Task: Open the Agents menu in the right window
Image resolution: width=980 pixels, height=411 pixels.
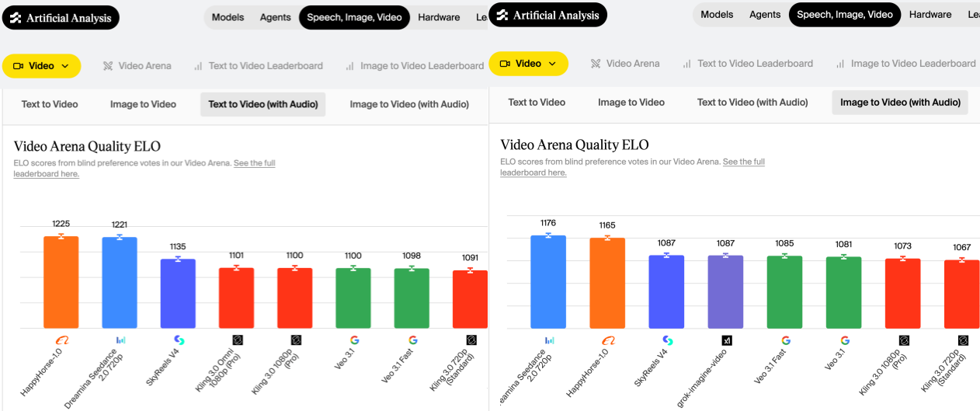Action: point(765,15)
